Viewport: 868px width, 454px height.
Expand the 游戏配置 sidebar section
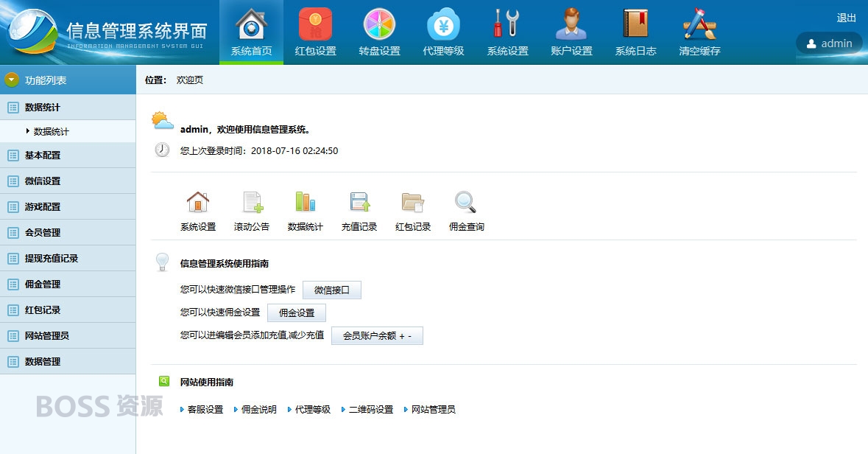point(68,207)
